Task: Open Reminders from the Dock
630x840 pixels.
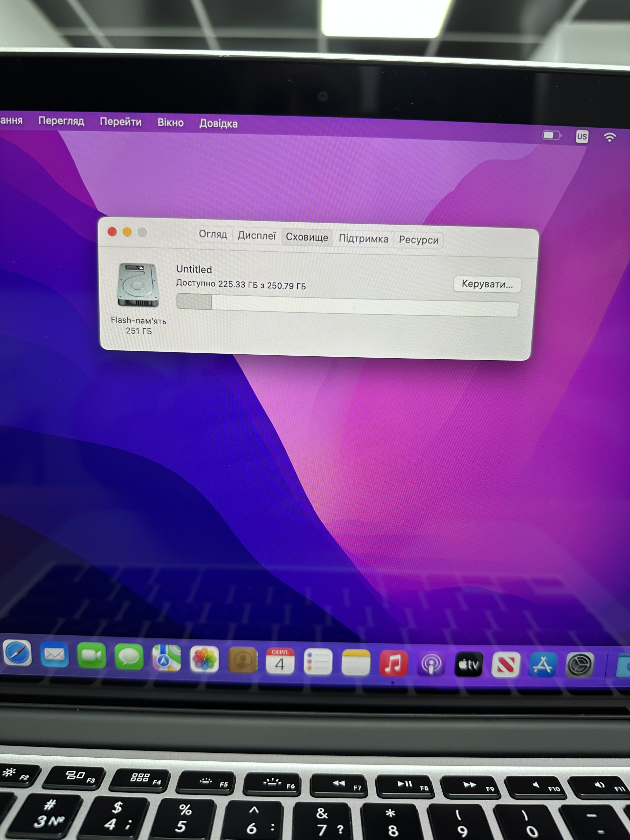Action: coord(318,662)
